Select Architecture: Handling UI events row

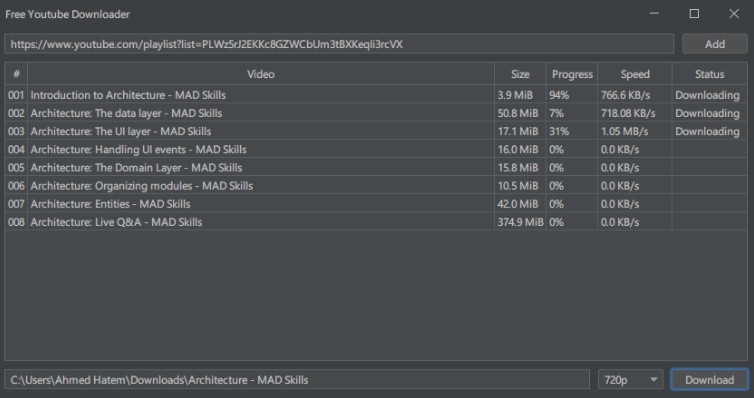(376, 149)
